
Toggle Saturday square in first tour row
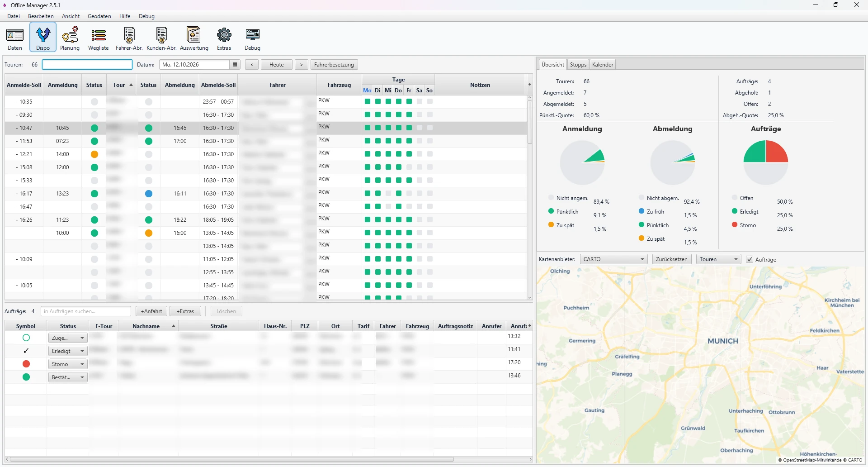(420, 102)
